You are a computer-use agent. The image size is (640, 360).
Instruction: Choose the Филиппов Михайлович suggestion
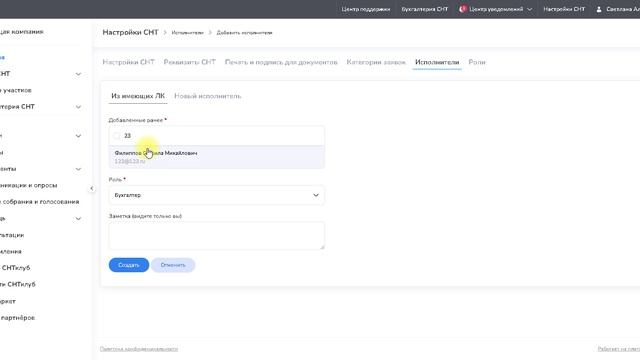[x=216, y=157]
